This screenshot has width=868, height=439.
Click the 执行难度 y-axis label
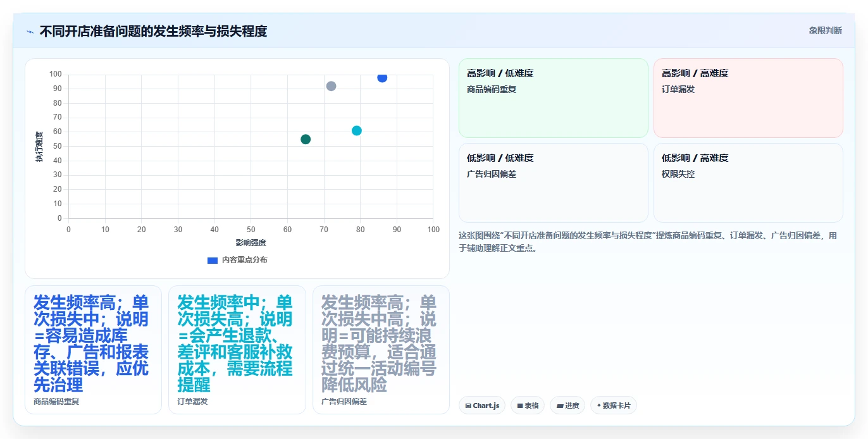[x=39, y=147]
